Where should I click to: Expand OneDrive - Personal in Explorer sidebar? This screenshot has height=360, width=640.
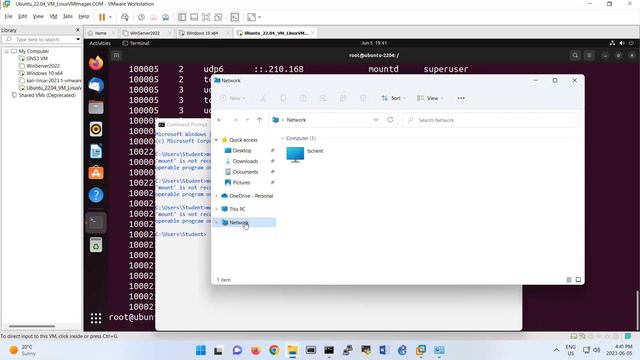[216, 196]
